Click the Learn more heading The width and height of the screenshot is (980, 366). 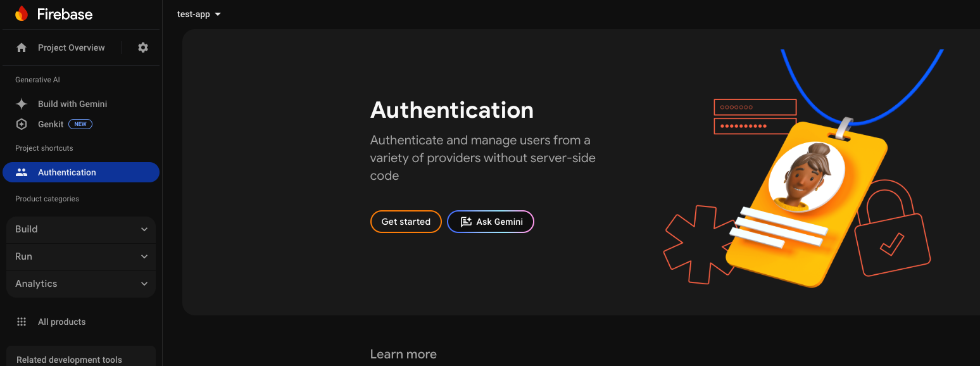point(403,354)
